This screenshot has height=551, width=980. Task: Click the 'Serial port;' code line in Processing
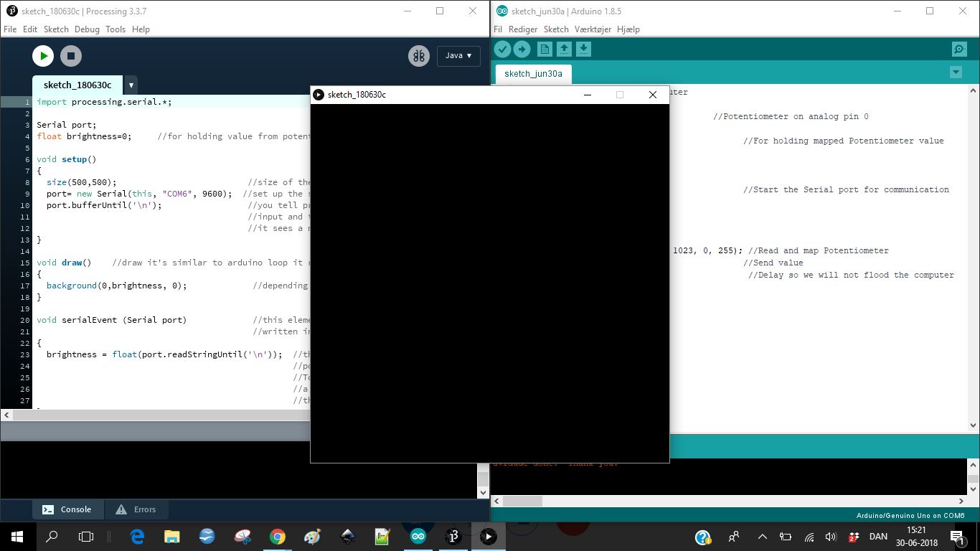pos(67,125)
